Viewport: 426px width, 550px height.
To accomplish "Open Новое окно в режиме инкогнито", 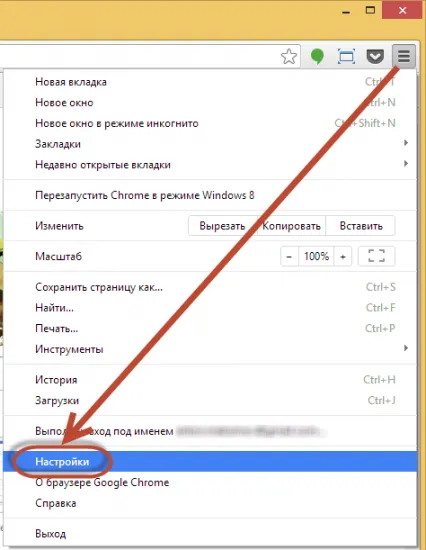I will pyautogui.click(x=210, y=123).
